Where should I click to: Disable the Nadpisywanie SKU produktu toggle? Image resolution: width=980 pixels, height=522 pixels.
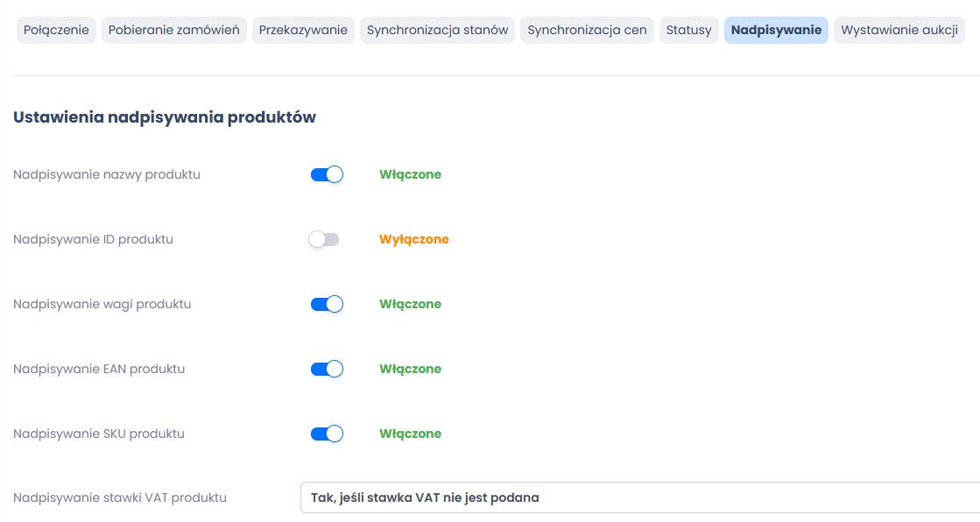pyautogui.click(x=327, y=434)
